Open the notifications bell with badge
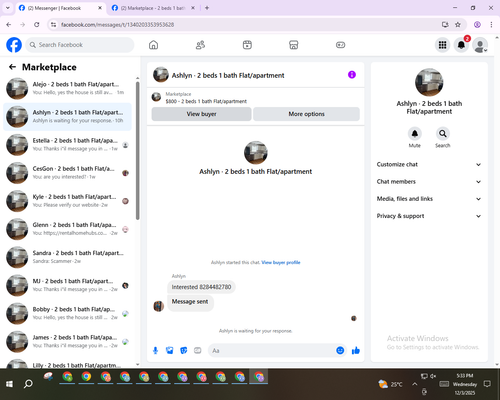The width and height of the screenshot is (500, 400). pos(461,45)
